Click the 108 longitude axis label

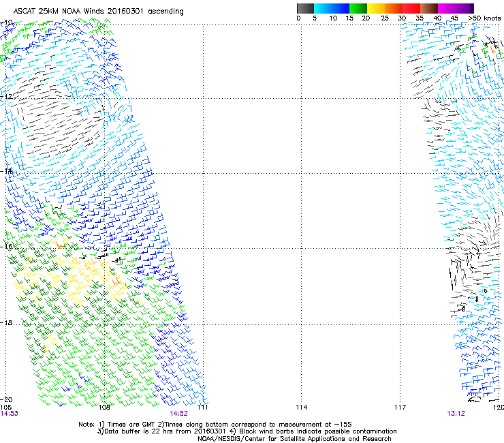(104, 408)
